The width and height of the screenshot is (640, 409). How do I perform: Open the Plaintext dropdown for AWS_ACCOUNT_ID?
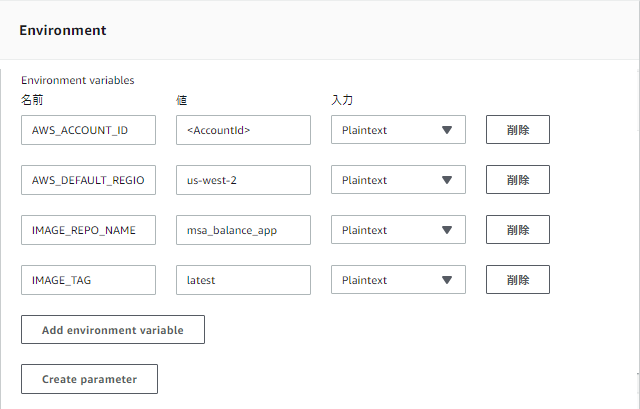point(398,130)
